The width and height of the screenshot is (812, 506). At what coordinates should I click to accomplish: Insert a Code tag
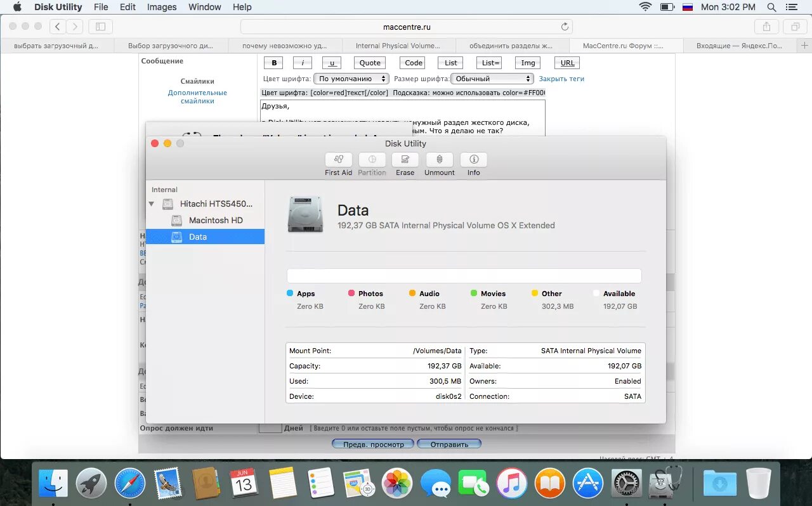pos(414,63)
